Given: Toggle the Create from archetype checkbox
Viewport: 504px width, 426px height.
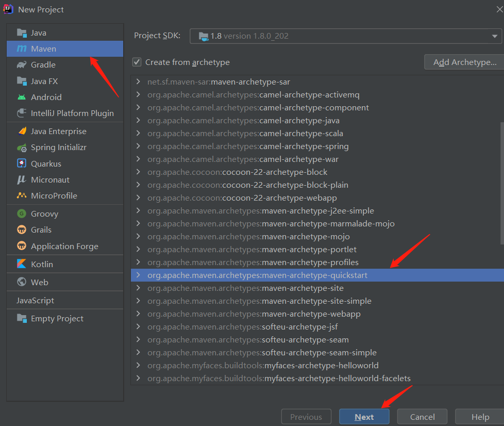Looking at the screenshot, I should pyautogui.click(x=137, y=62).
